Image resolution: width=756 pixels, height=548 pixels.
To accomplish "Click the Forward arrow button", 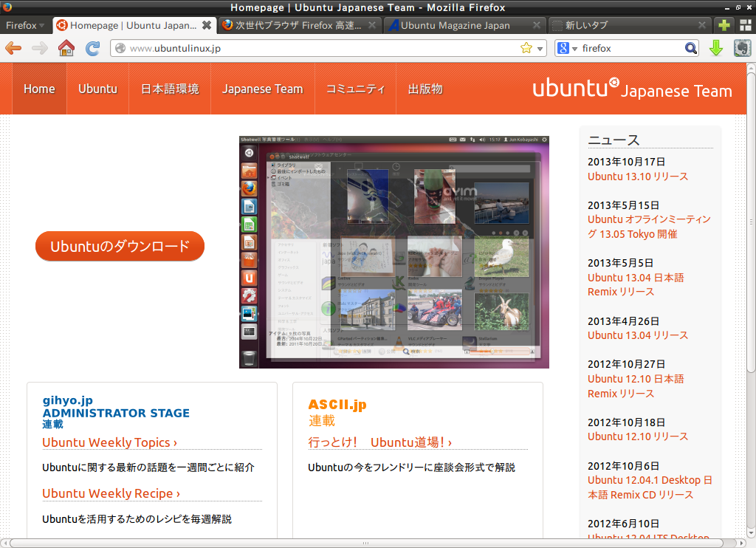I will point(40,48).
